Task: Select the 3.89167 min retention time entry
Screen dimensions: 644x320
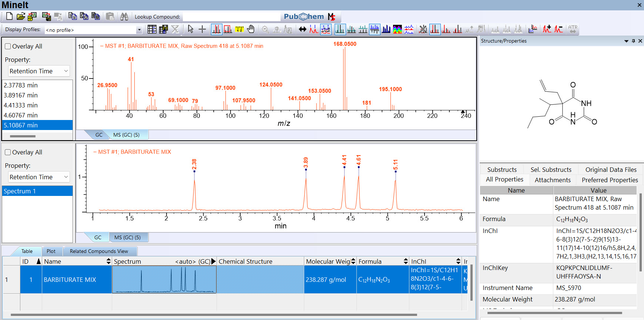Action: tap(21, 95)
